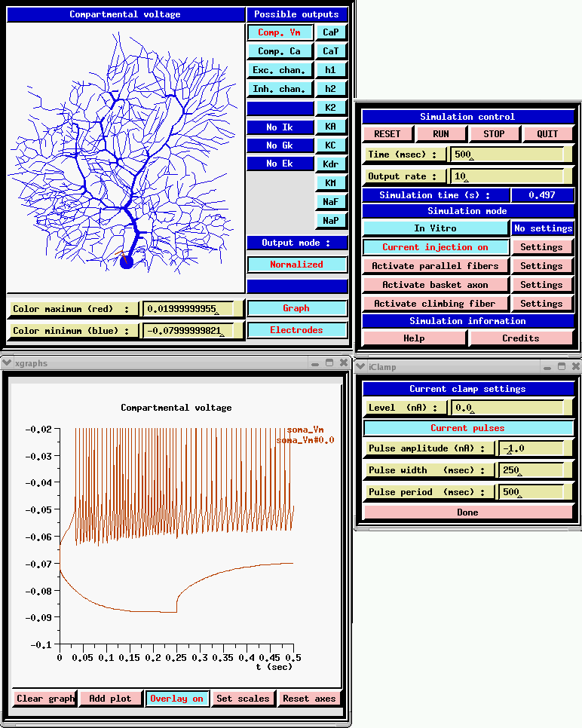The height and width of the screenshot is (728, 582).
Task: Click the RUN simulation button
Action: pos(441,134)
